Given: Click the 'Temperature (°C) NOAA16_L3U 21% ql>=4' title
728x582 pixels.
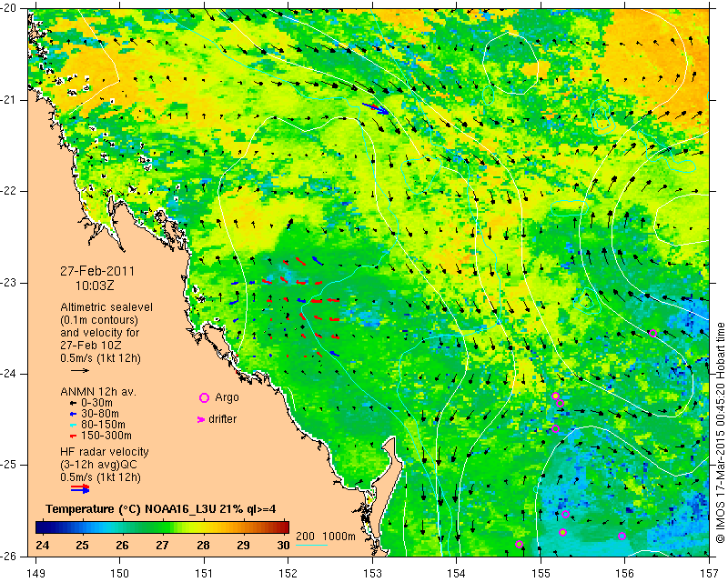Looking at the screenshot, I should click(161, 508).
